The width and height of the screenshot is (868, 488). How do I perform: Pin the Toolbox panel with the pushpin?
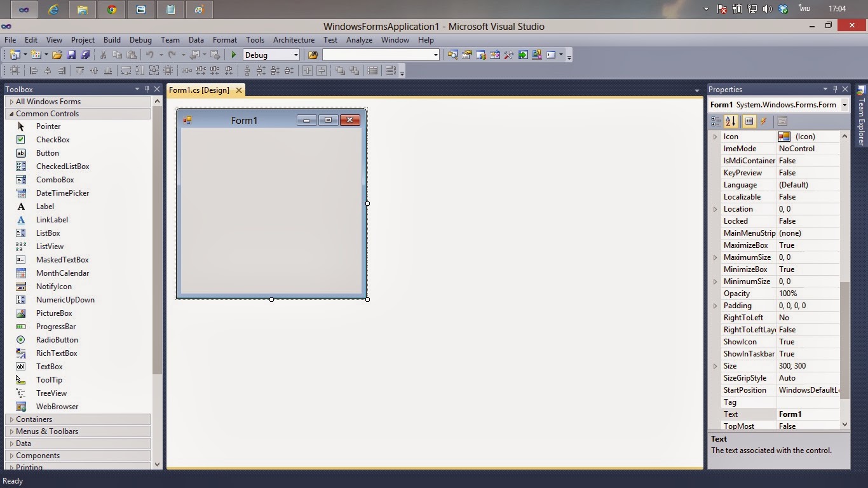(x=147, y=90)
